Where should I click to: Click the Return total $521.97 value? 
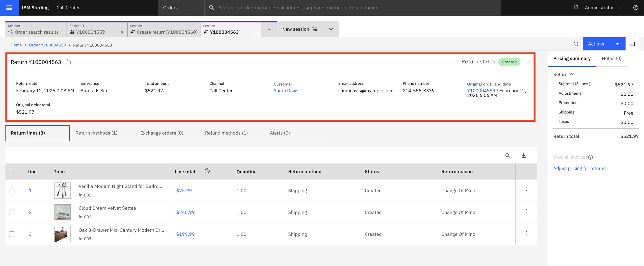629,136
